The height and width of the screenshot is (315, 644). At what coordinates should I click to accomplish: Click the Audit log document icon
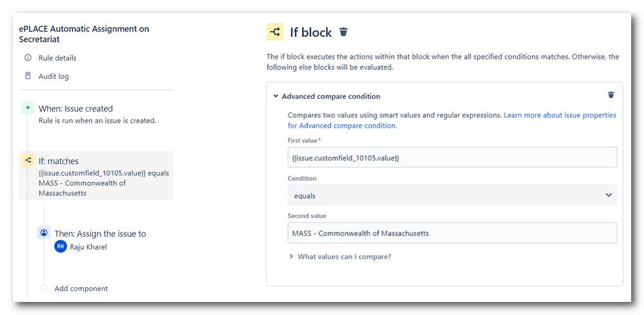tap(28, 76)
